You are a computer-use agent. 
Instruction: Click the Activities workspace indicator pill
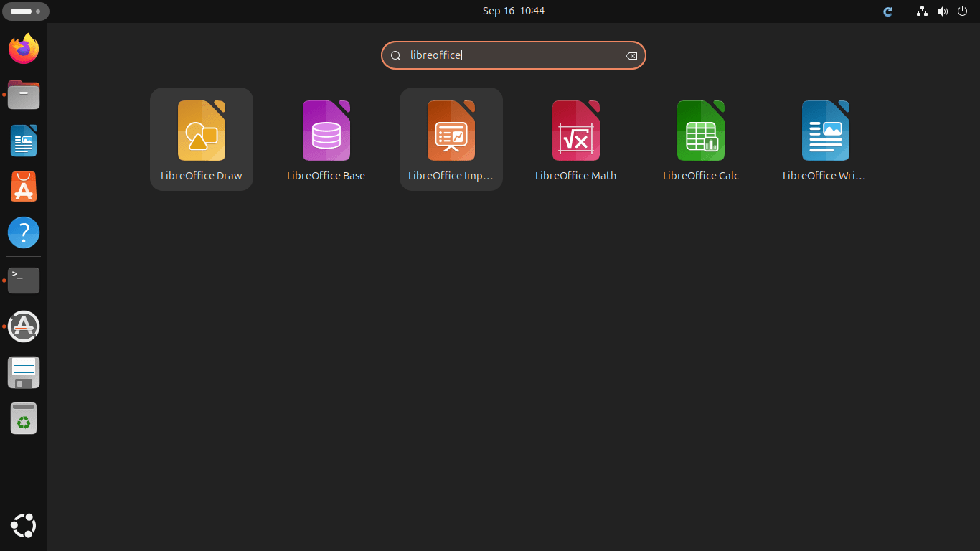[26, 11]
